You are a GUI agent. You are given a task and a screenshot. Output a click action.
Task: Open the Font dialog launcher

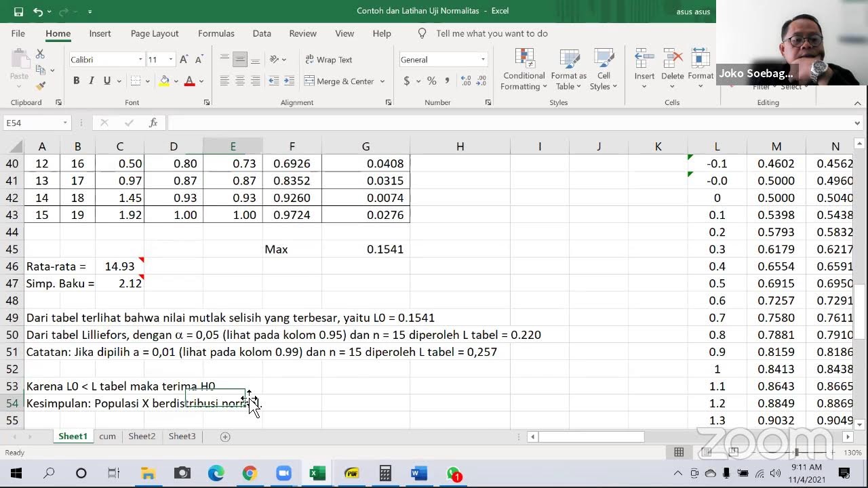point(207,102)
